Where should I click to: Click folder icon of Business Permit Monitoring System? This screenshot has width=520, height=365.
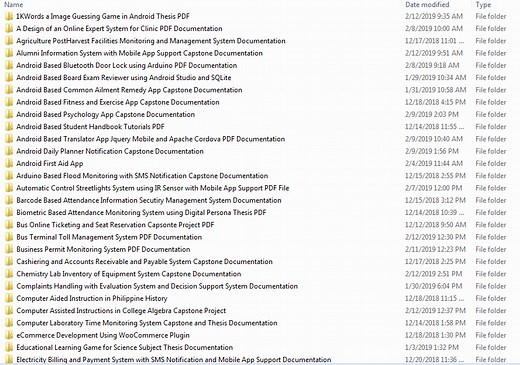(9, 249)
